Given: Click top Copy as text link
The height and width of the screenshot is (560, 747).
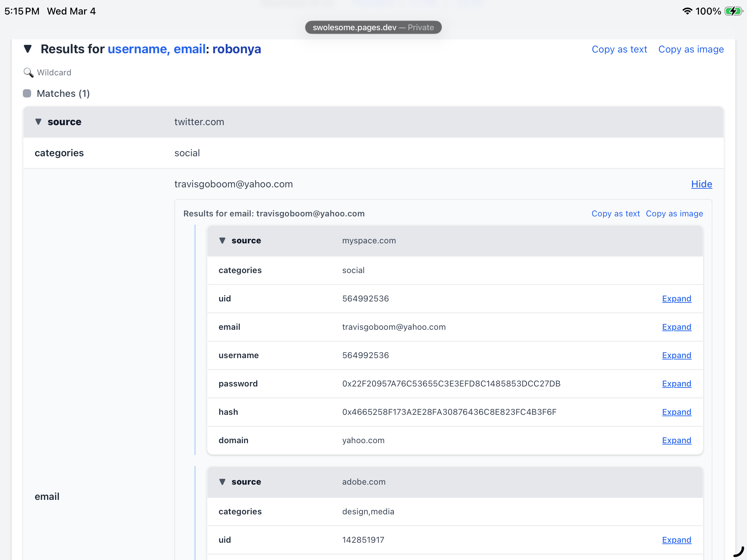Looking at the screenshot, I should (x=619, y=49).
